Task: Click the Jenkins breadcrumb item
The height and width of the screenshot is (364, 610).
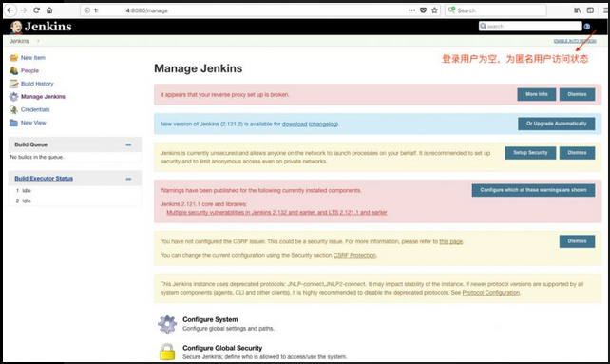Action: click(x=19, y=41)
